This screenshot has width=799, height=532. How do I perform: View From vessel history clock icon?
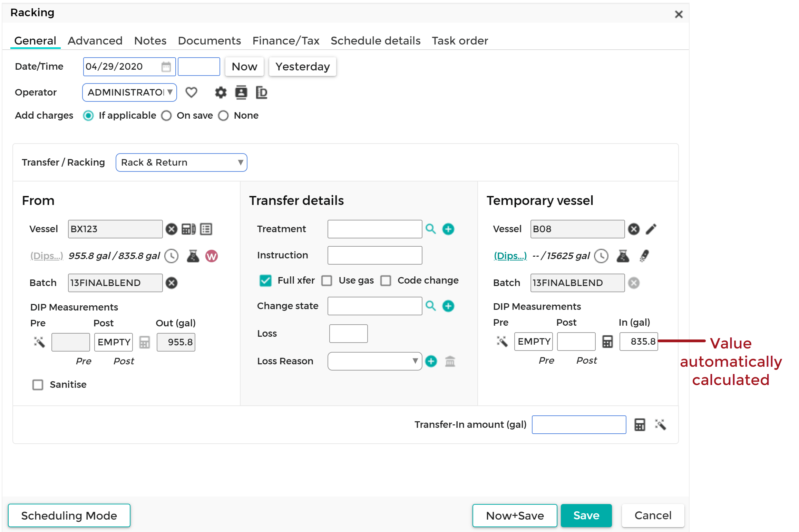[x=171, y=256]
